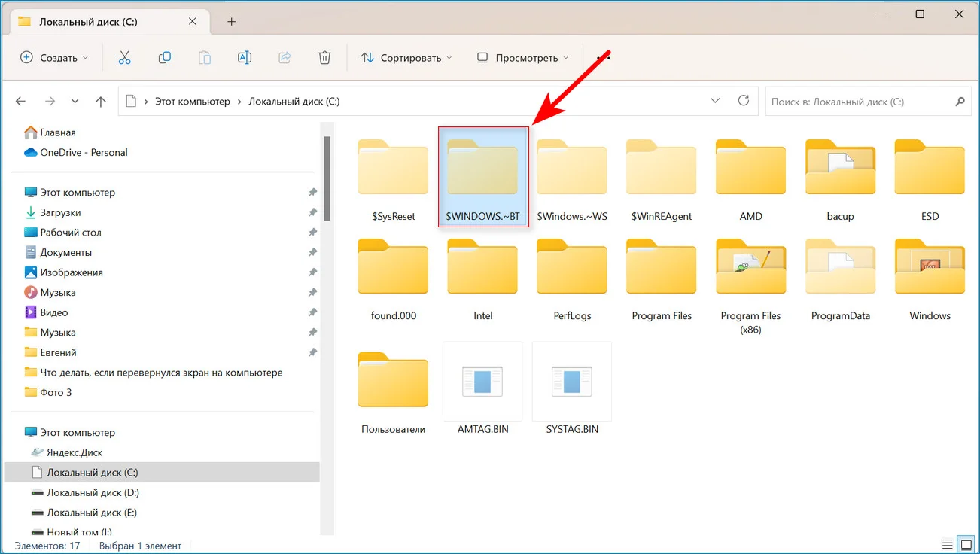This screenshot has height=554, width=980.
Task: Click the Delete trash bin icon
Action: tap(324, 57)
